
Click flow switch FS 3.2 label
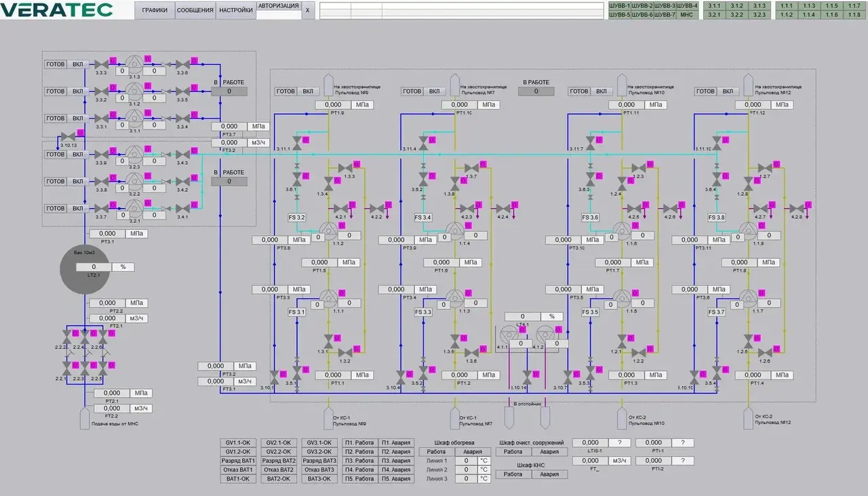click(x=297, y=218)
